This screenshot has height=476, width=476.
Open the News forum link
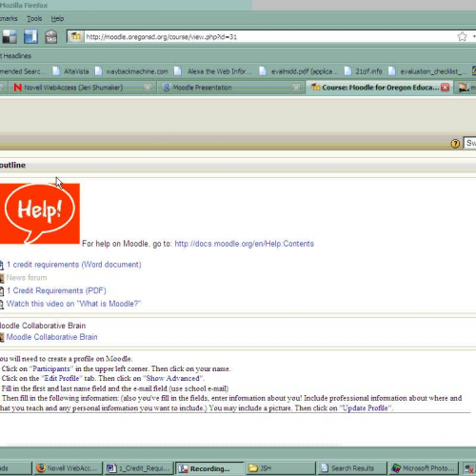point(27,278)
